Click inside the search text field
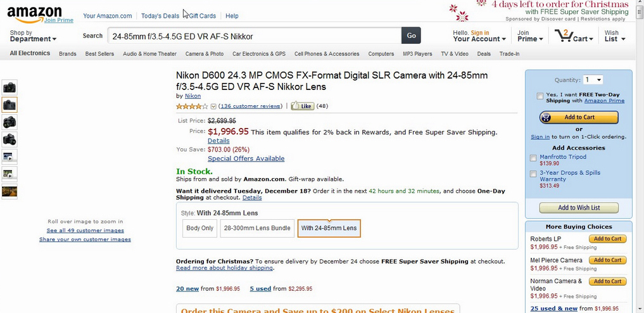 (255, 35)
